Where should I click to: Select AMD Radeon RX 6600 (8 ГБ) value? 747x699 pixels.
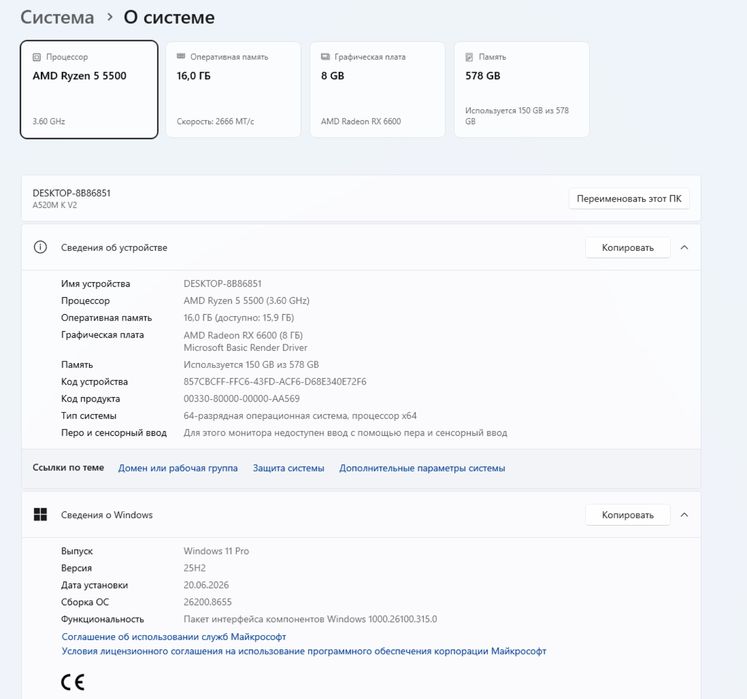point(243,335)
